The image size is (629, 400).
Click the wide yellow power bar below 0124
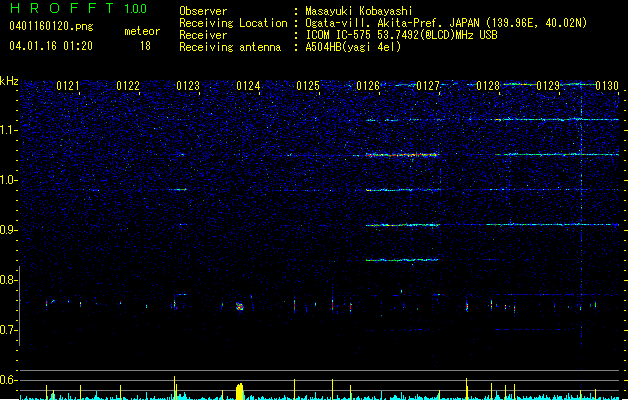tap(239, 392)
